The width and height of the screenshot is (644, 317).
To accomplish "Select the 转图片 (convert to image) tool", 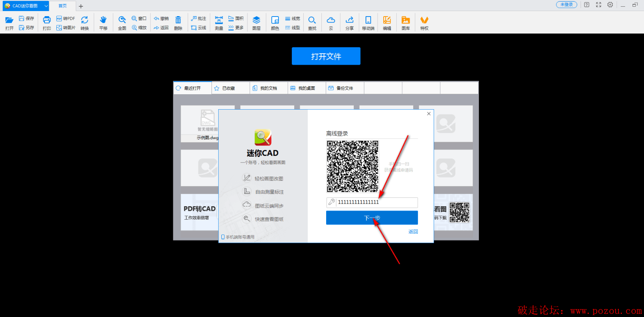I will (65, 28).
